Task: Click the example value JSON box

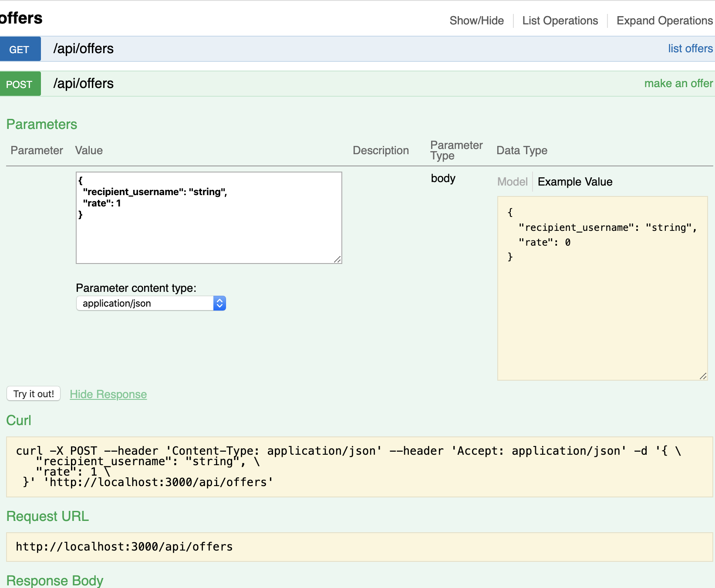Action: 602,305
